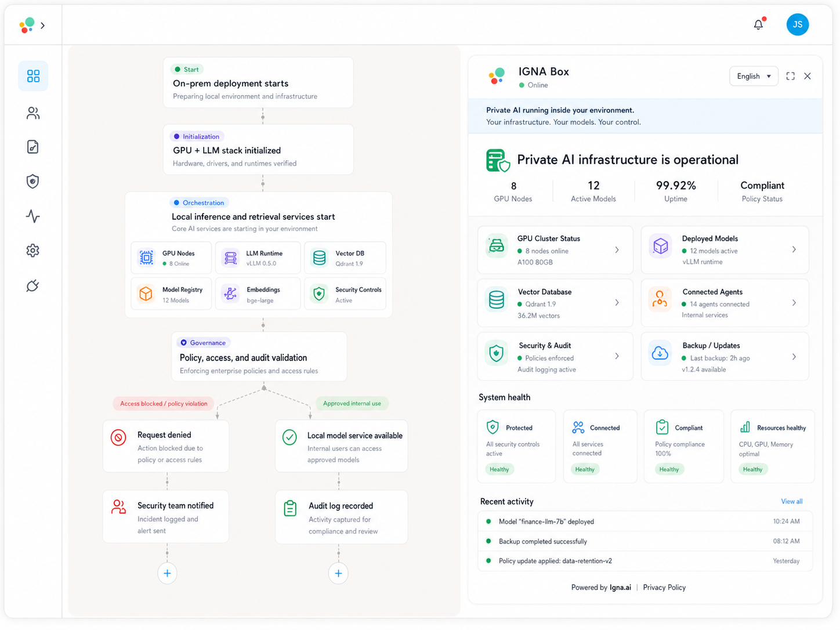Click the Approved internal use label
The height and width of the screenshot is (630, 840).
(x=352, y=403)
